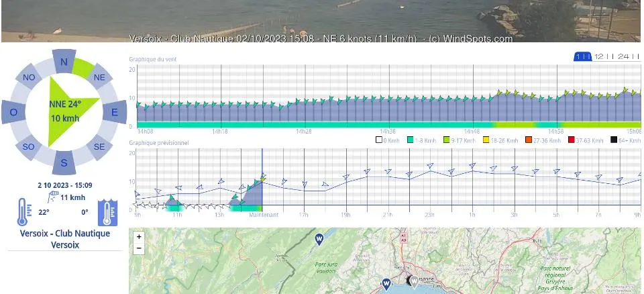Click the air temperature thermometer icon

(x=23, y=212)
